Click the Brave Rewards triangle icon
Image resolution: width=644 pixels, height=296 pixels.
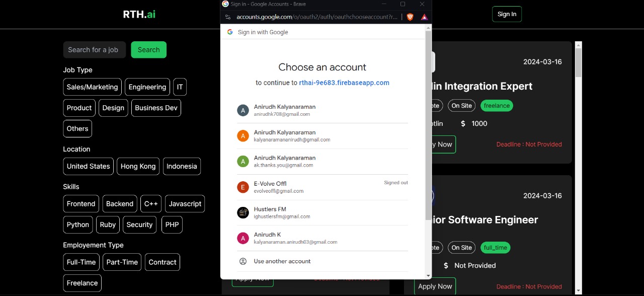[x=424, y=17]
